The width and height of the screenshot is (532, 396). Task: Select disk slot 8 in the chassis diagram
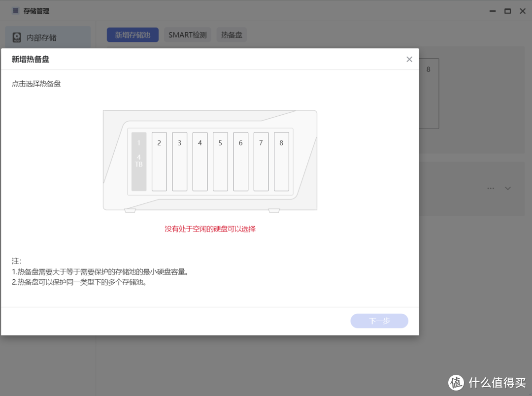(281, 161)
